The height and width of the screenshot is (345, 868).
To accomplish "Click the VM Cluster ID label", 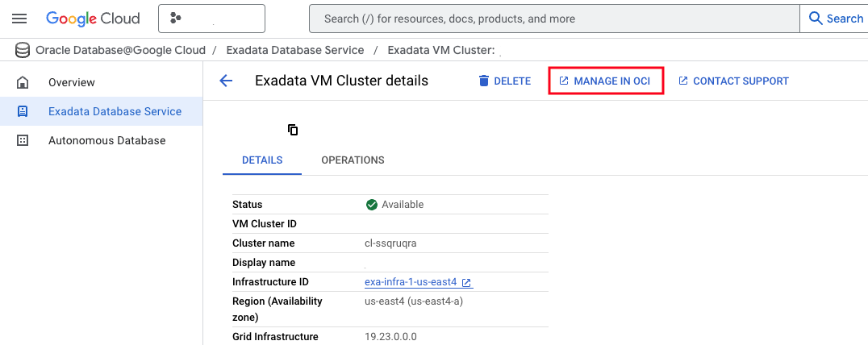I will [265, 224].
